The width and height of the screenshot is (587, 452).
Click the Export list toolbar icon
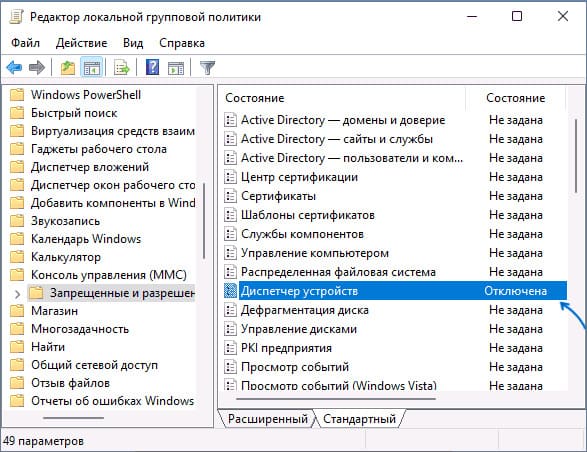pyautogui.click(x=122, y=68)
